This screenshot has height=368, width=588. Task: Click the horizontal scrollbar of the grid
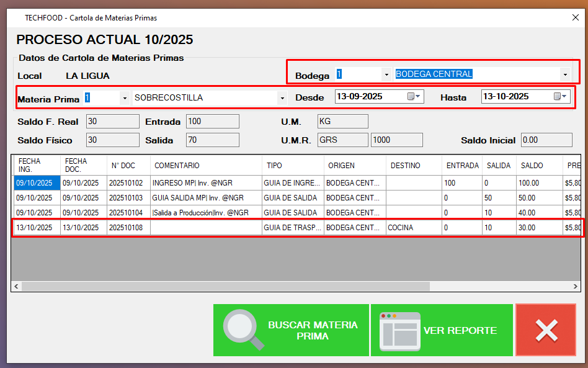click(x=223, y=287)
